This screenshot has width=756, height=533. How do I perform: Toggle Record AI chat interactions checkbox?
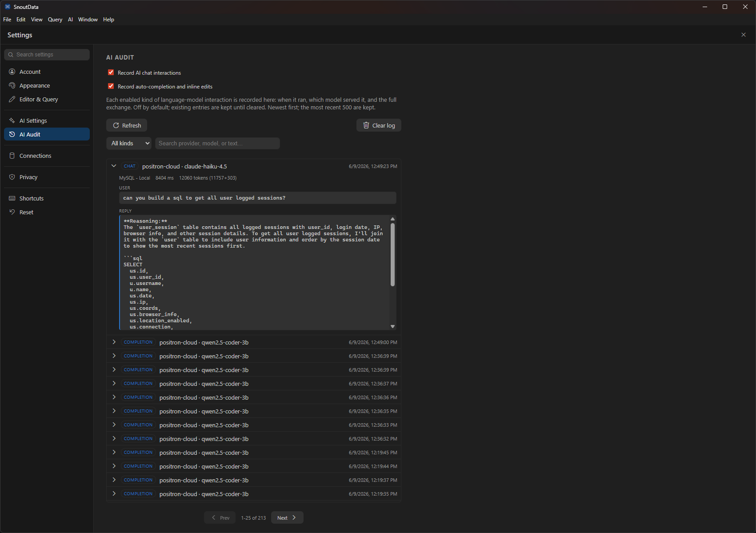111,72
